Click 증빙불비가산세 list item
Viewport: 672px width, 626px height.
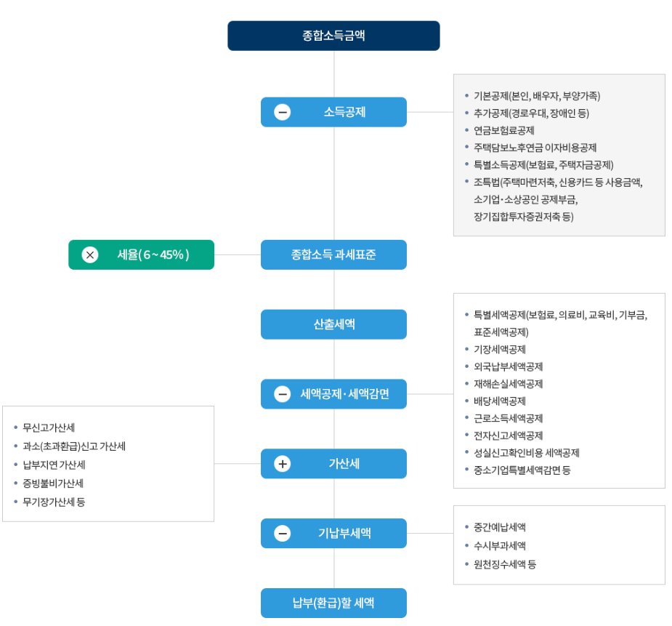pos(53,483)
